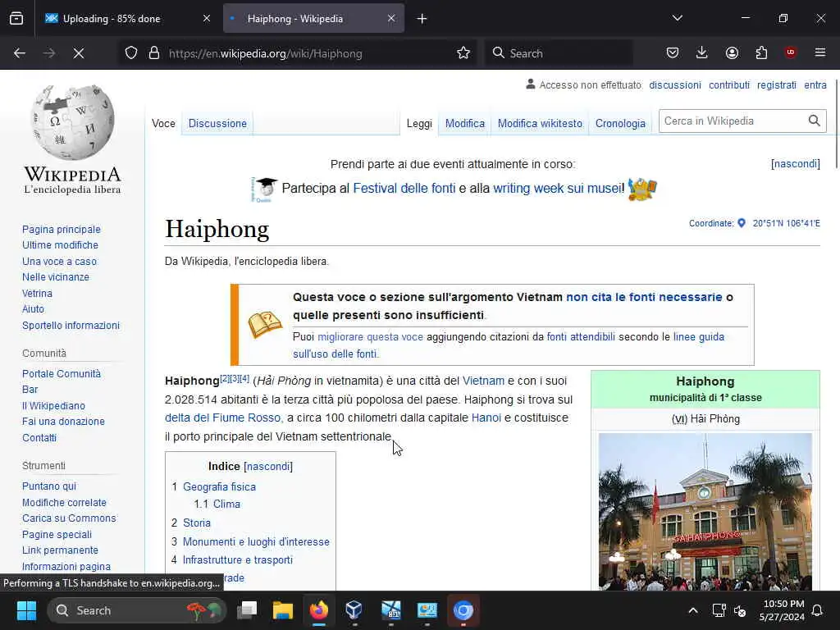The image size is (840, 630).
Task: Open the Save to Pocket icon
Action: pyautogui.click(x=673, y=52)
